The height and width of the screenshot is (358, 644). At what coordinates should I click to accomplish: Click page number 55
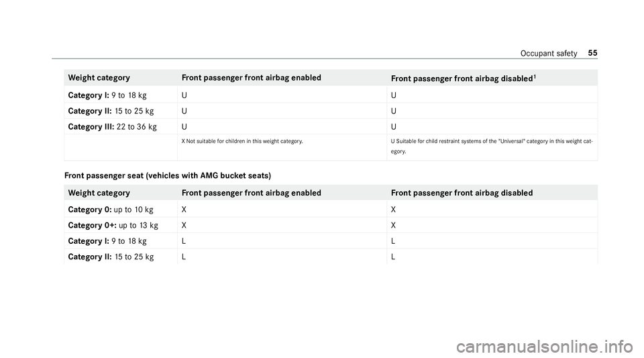(592, 53)
